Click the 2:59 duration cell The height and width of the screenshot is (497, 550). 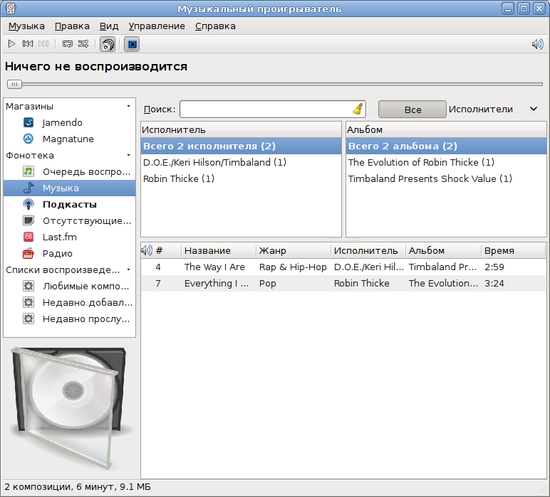(494, 267)
